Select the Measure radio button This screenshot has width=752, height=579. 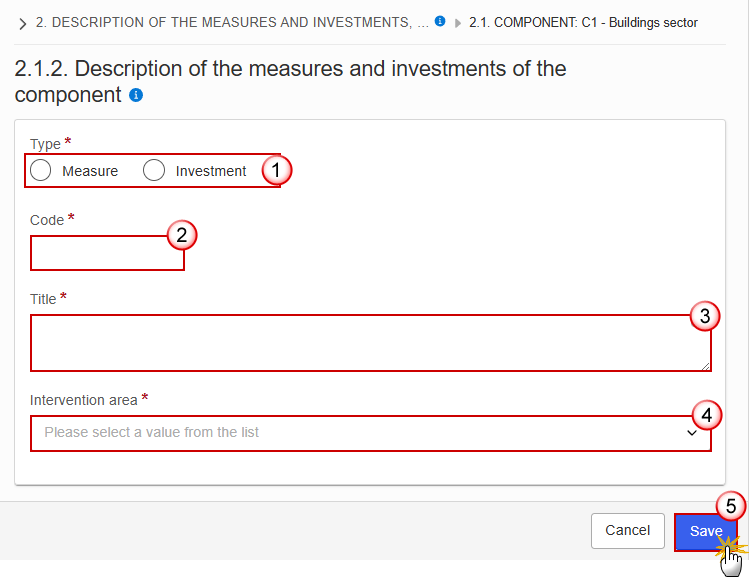[40, 170]
